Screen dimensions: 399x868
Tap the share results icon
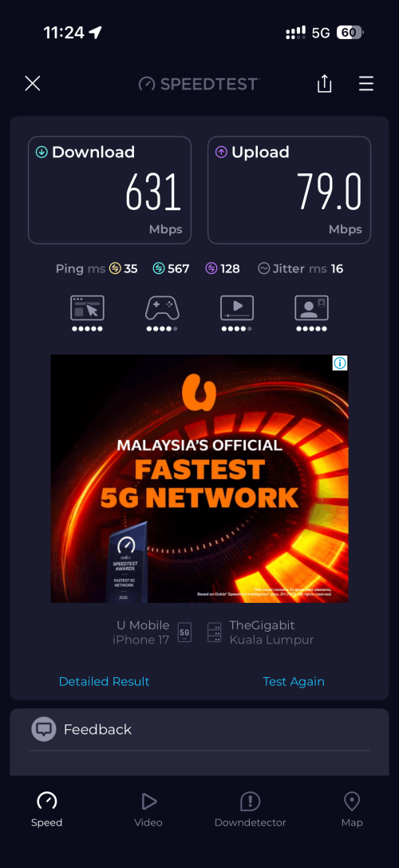tap(324, 84)
